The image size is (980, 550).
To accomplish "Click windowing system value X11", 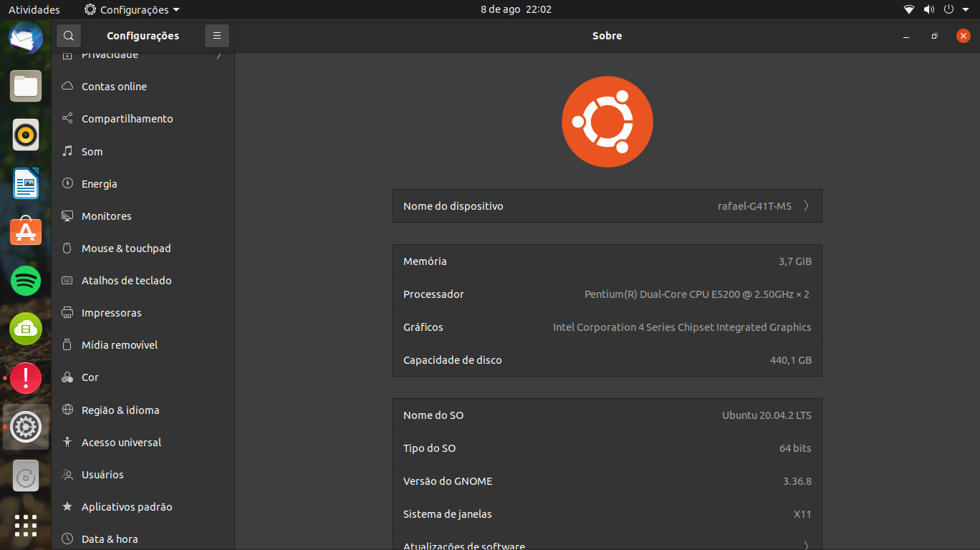I will pos(802,514).
